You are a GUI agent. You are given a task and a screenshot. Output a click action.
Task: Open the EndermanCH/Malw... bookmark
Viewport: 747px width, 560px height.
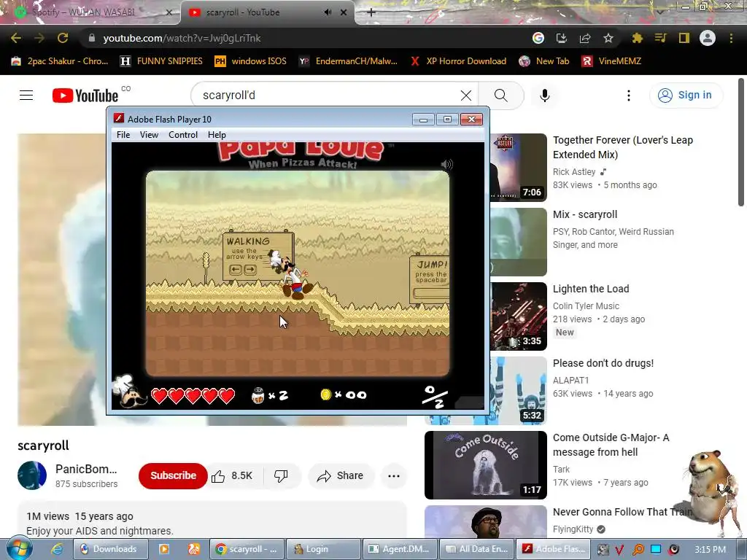pyautogui.click(x=348, y=61)
